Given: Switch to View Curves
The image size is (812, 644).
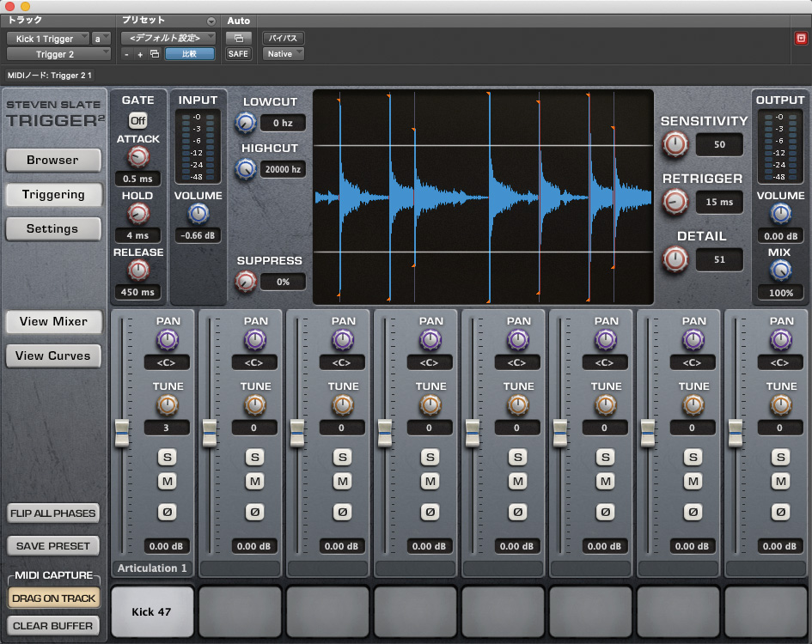Looking at the screenshot, I should coord(52,355).
